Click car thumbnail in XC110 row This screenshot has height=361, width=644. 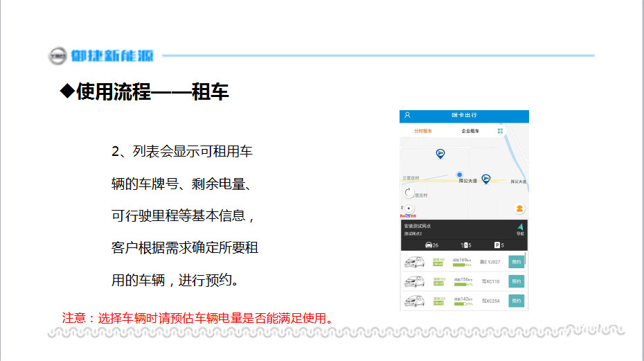point(414,281)
